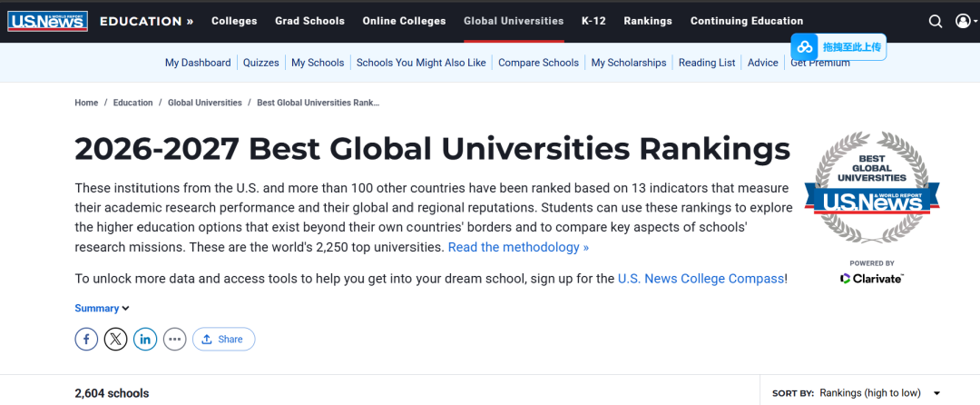Click the Clarivate logo
The width and height of the screenshot is (980, 405).
(872, 279)
